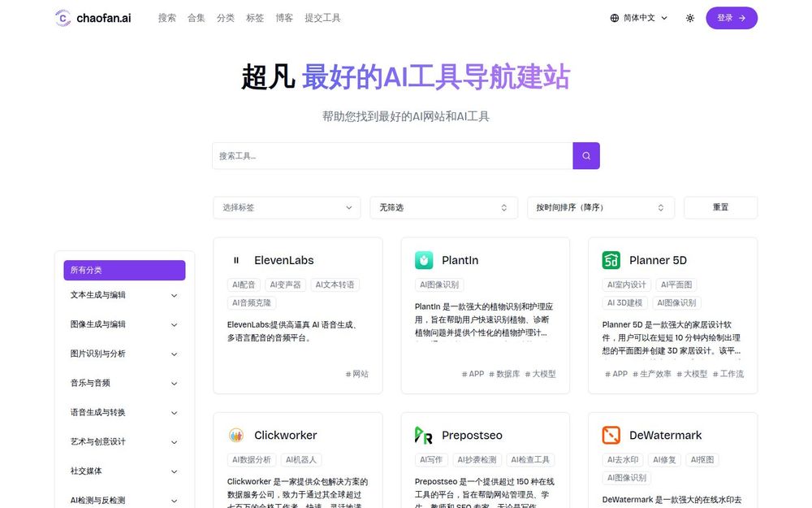Screen dimensions: 812x508
Task: Click the AI去水印 tag on DeWatermark
Action: tap(623, 460)
